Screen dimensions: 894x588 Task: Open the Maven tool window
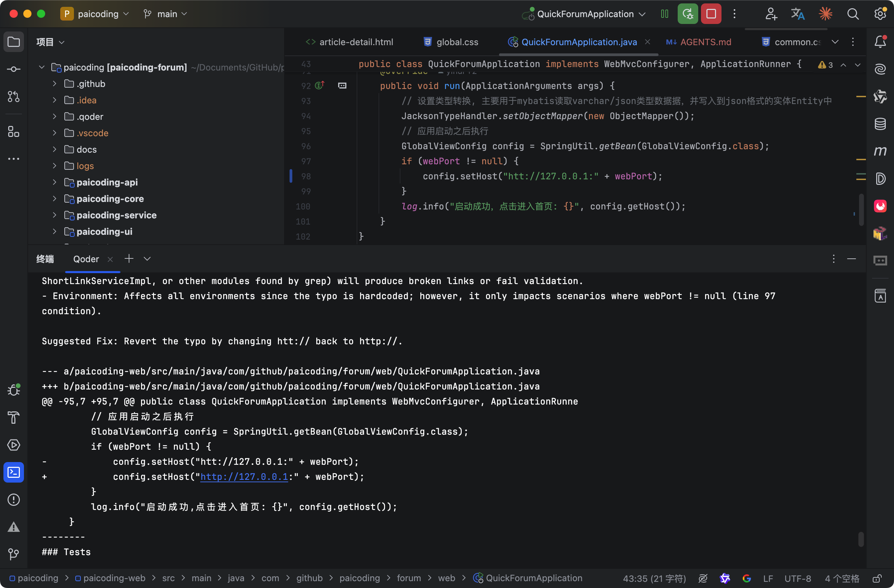880,151
